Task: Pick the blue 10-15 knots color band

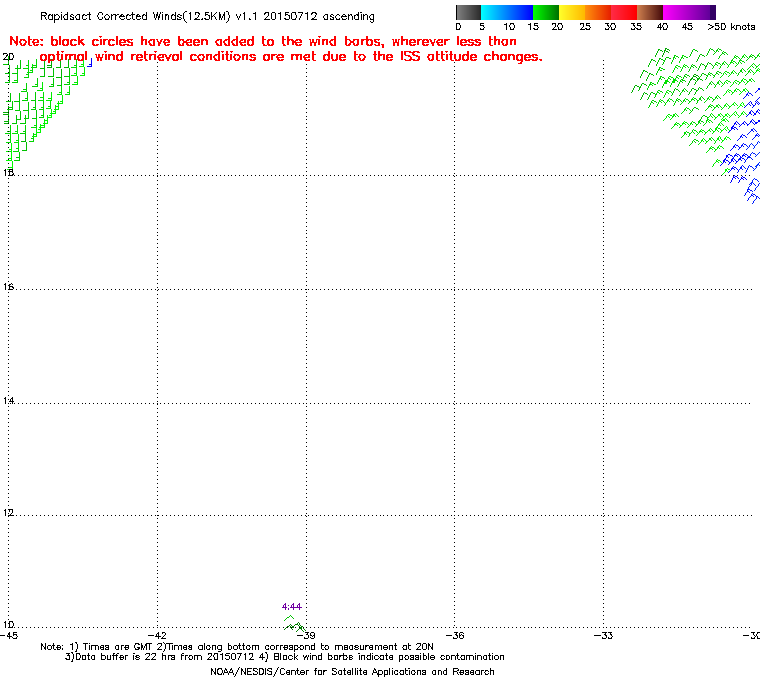Action: coord(520,12)
